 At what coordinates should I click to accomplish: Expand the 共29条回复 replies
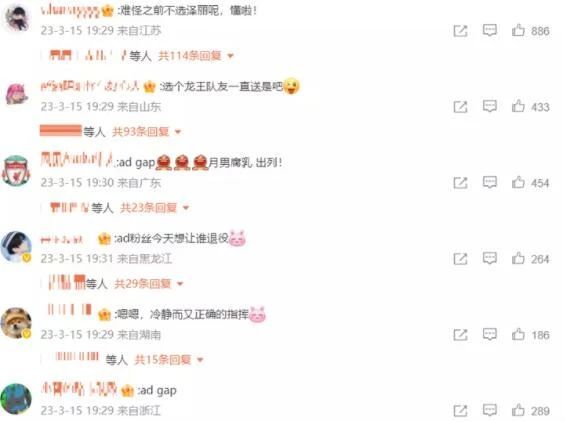pos(149,284)
